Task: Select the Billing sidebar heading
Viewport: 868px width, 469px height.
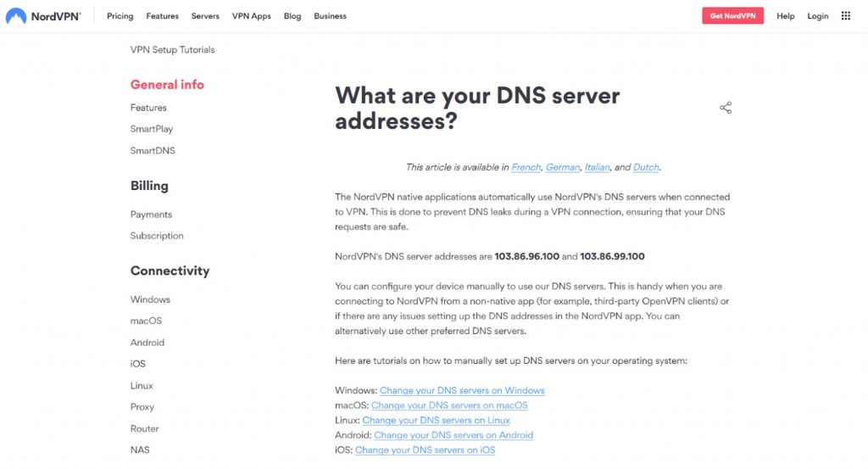Action: tap(149, 186)
